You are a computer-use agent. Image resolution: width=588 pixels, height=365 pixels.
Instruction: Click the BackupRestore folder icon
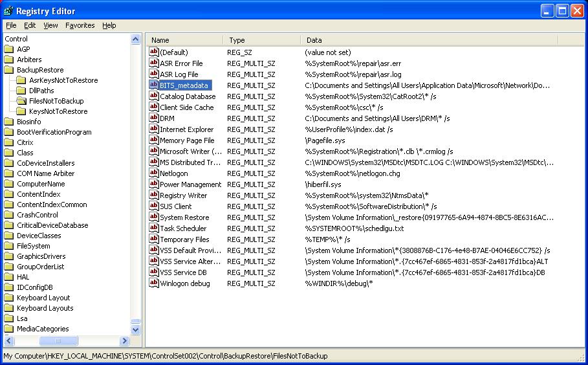click(x=8, y=70)
